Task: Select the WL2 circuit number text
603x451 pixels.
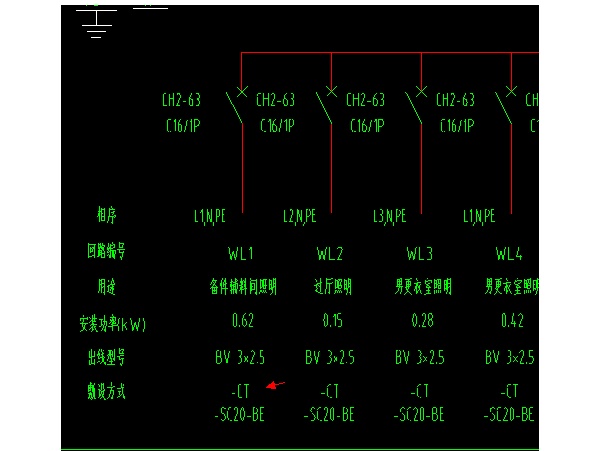Action: (x=330, y=252)
